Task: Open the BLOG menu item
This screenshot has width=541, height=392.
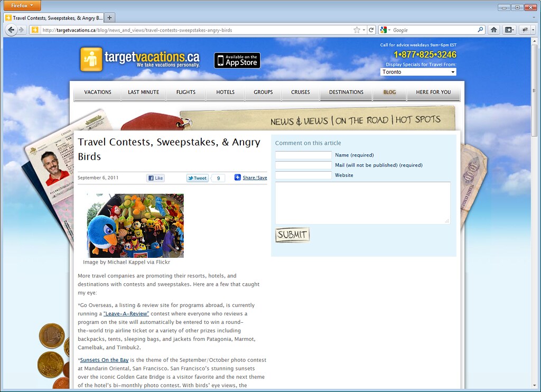Action: tap(389, 92)
